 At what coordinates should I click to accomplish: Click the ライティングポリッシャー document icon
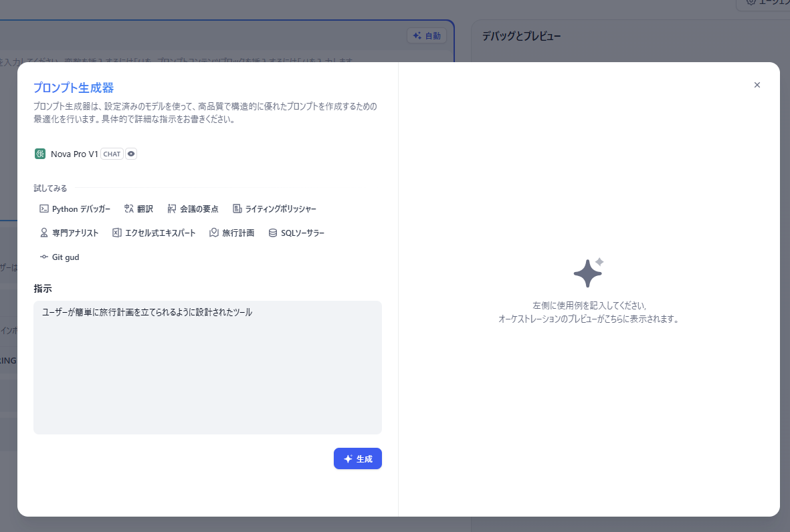tap(237, 209)
